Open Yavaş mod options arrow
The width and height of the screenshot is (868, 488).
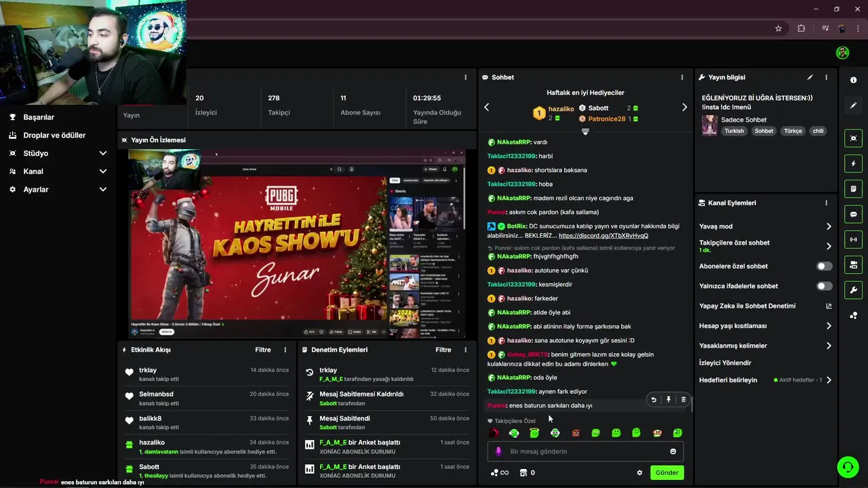pyautogui.click(x=829, y=226)
